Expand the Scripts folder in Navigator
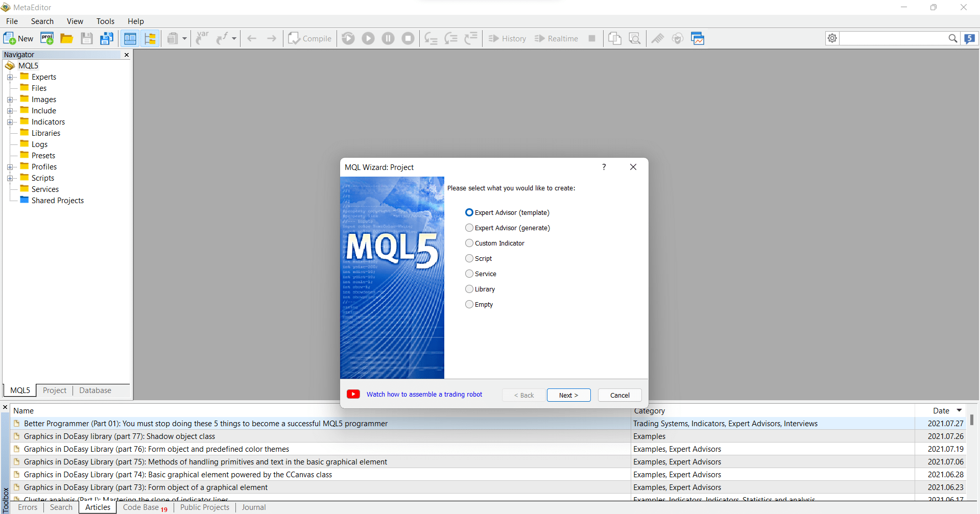Image resolution: width=980 pixels, height=514 pixels. click(x=10, y=178)
